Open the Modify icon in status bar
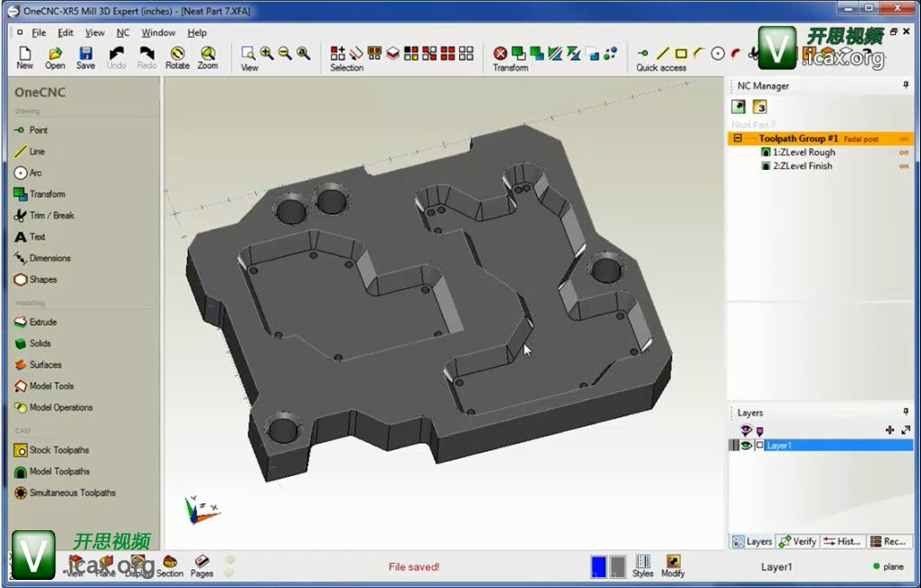Viewport: 921px width, 588px height. (672, 566)
